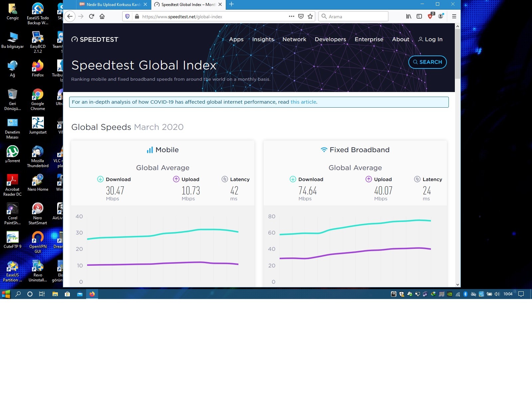Image resolution: width=532 pixels, height=402 pixels.
Task: Click the SPEEDTEST logo
Action: [95, 40]
